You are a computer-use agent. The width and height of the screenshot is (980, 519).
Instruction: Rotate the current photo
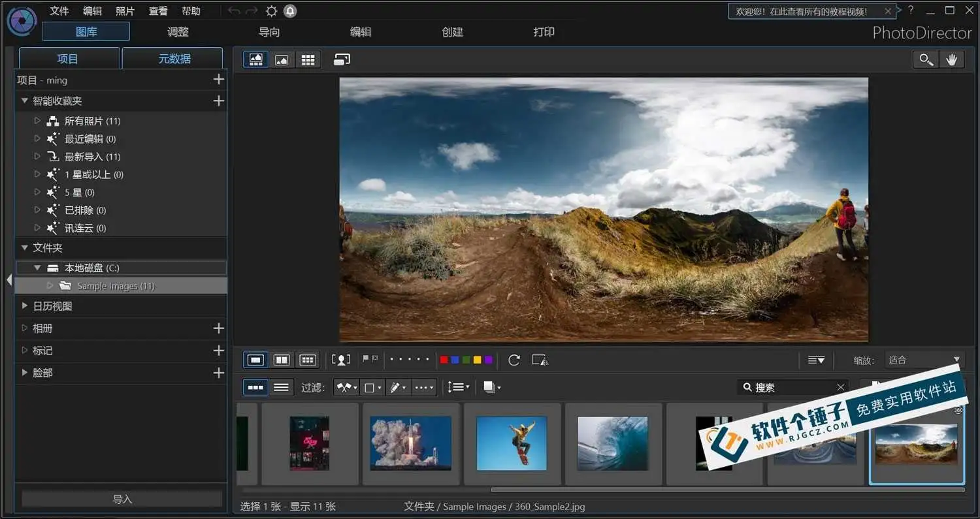pos(514,360)
